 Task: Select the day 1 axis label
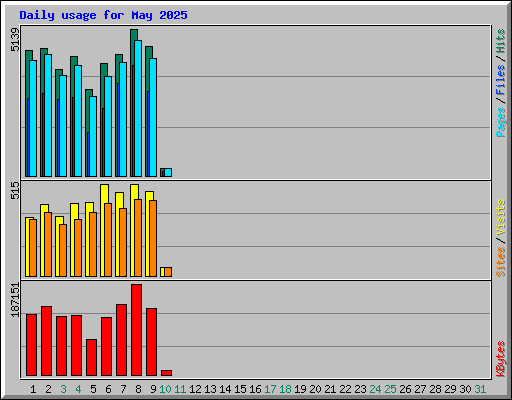coord(33,389)
